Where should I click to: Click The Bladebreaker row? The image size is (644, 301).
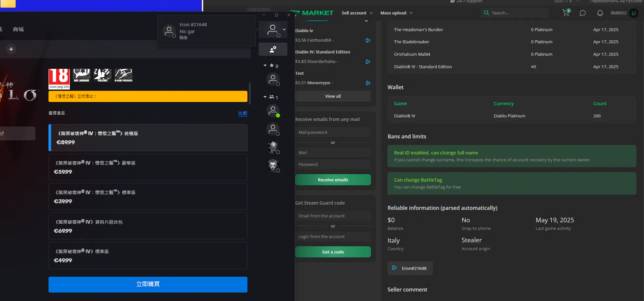512,42
